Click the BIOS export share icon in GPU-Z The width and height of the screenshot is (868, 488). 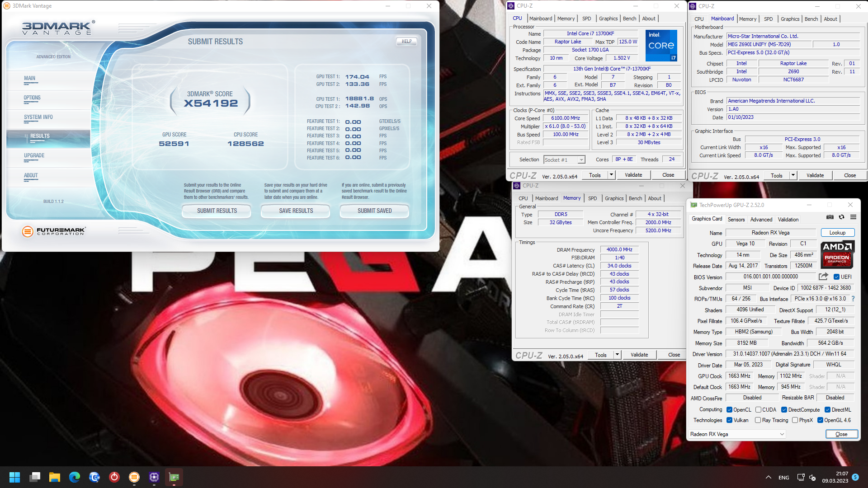coord(823,277)
